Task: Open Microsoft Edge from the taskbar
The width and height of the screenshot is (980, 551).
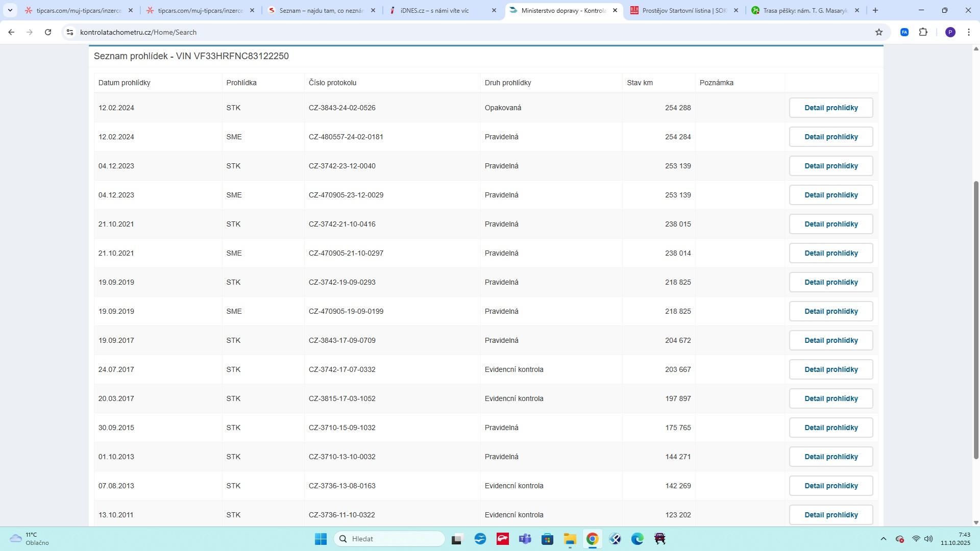Action: [637, 539]
